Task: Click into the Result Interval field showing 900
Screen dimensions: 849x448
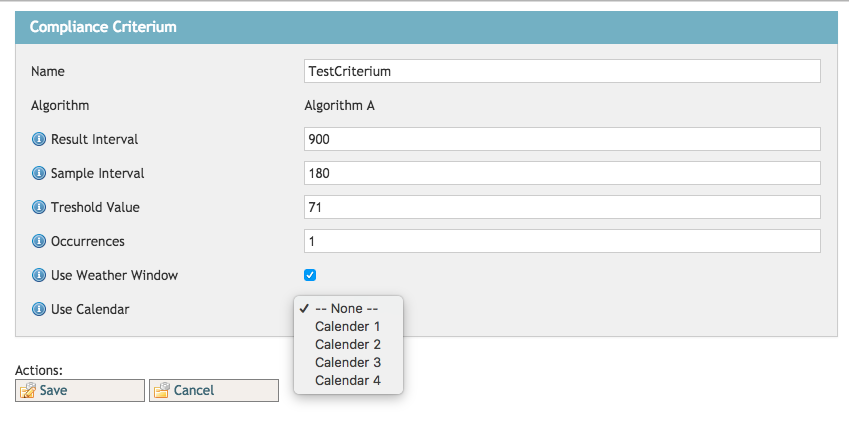Action: (x=562, y=139)
